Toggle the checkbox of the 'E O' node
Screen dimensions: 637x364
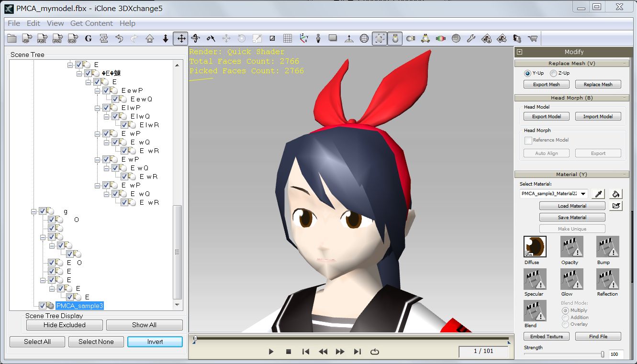(x=52, y=263)
